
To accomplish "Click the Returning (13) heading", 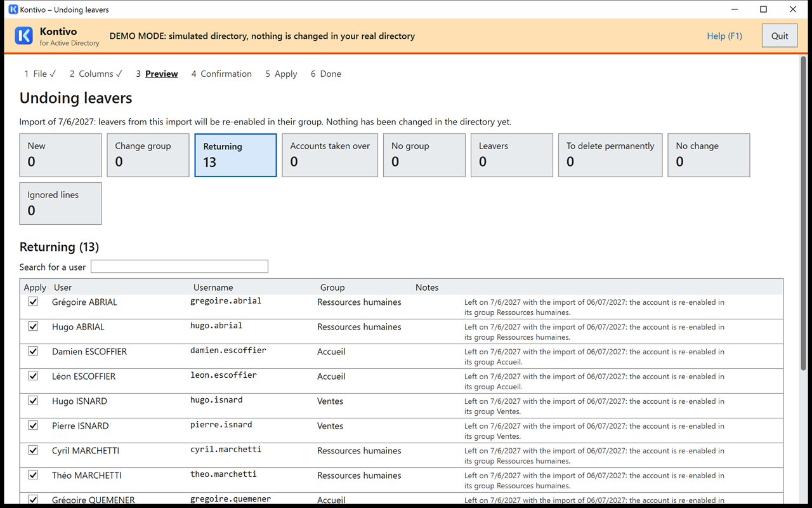I will pyautogui.click(x=59, y=247).
